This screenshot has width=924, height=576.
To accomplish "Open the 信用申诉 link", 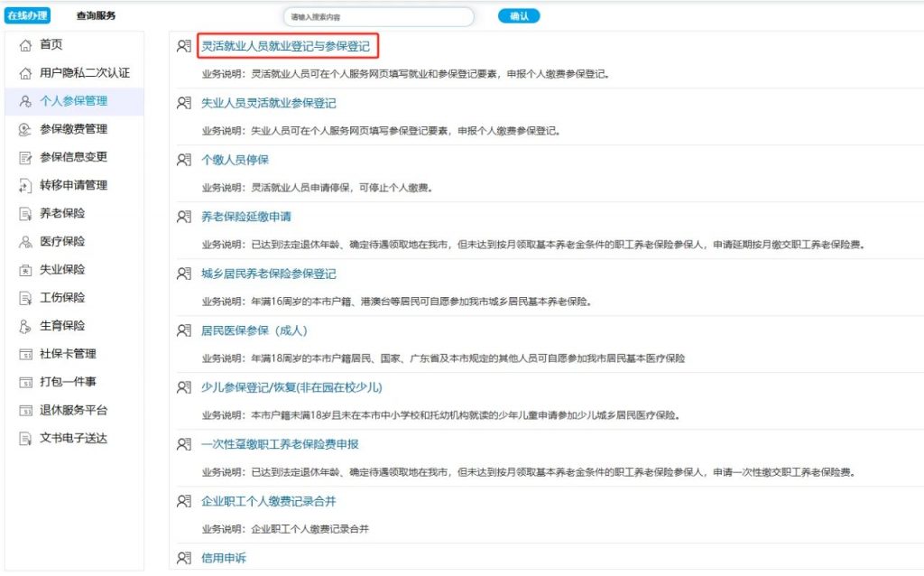I will click(224, 558).
